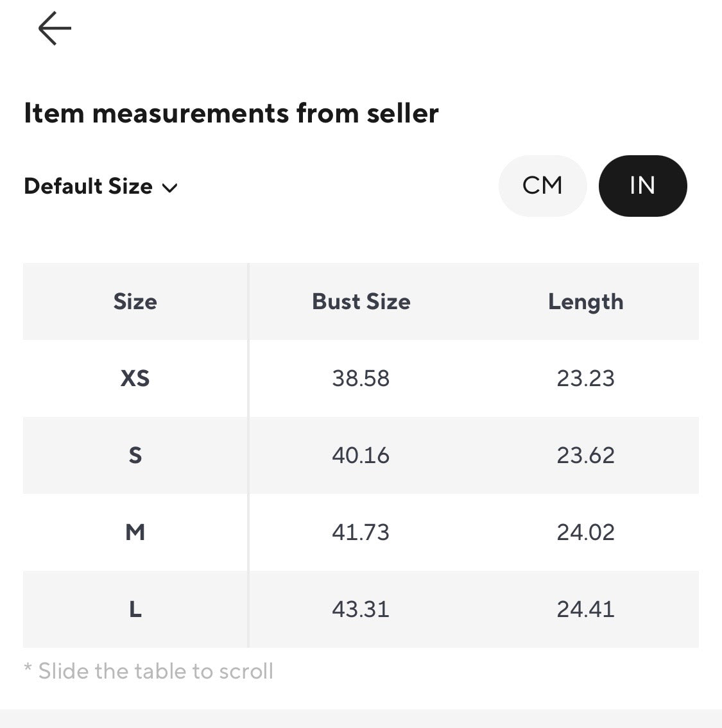Click the 'Item measurements from seller' heading
This screenshot has height=728, width=722.
click(232, 114)
